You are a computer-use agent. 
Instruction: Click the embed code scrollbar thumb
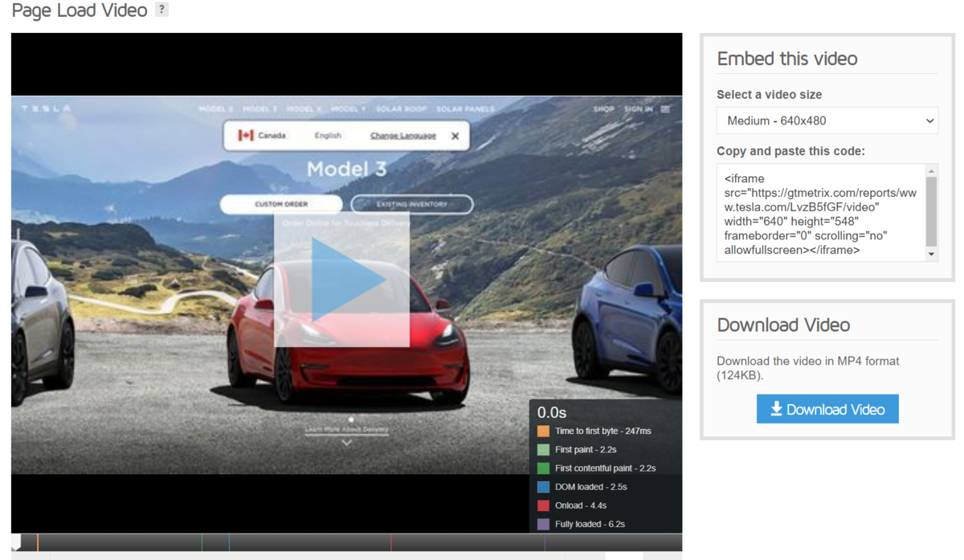tap(932, 211)
